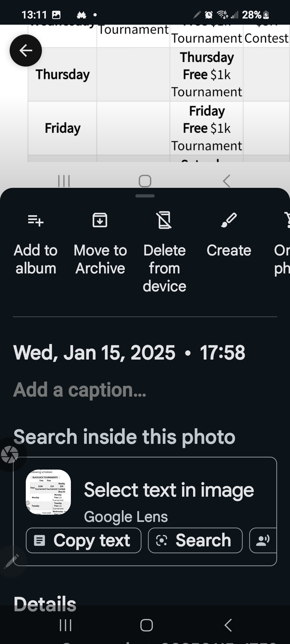Tap the Delete from device icon
290x644 pixels.
[x=164, y=220]
